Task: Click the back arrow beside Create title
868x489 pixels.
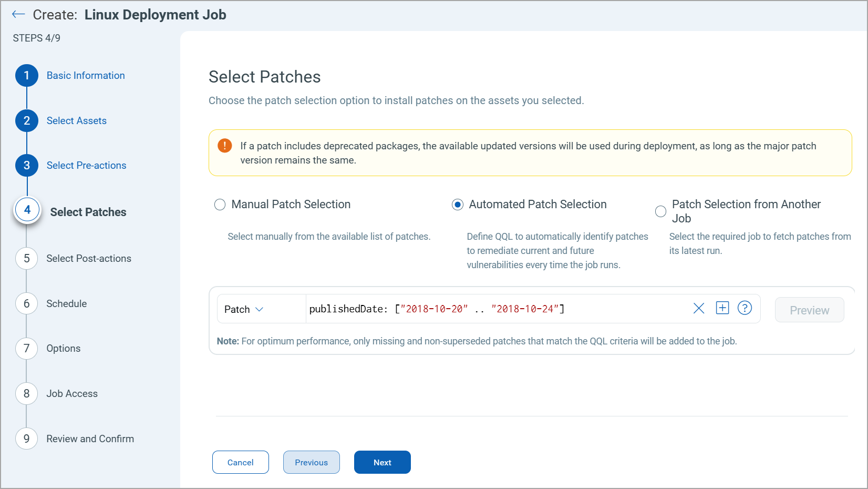Action: (x=18, y=15)
